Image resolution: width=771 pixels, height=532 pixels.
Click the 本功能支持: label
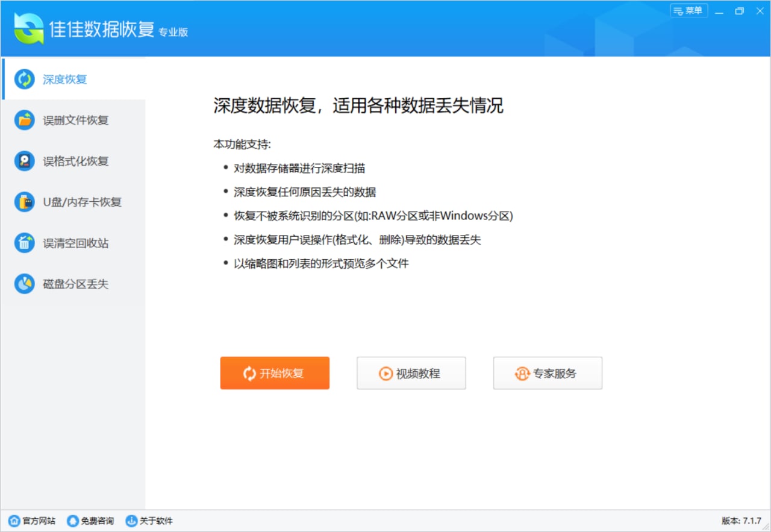pyautogui.click(x=242, y=145)
